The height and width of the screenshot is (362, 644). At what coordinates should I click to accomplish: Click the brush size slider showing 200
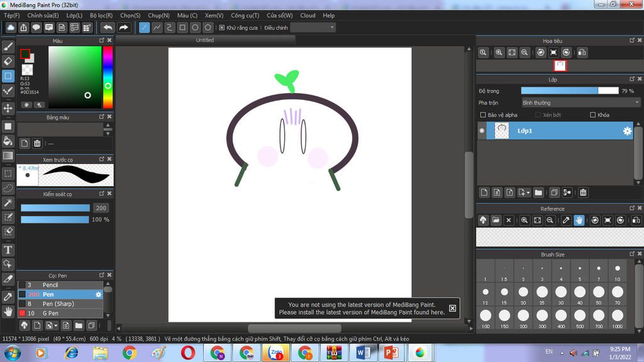coord(55,208)
